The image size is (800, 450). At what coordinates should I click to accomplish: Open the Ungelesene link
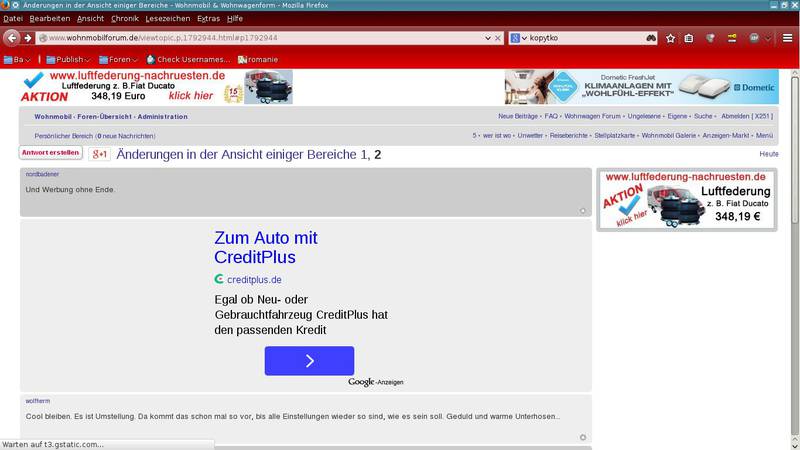click(x=644, y=116)
